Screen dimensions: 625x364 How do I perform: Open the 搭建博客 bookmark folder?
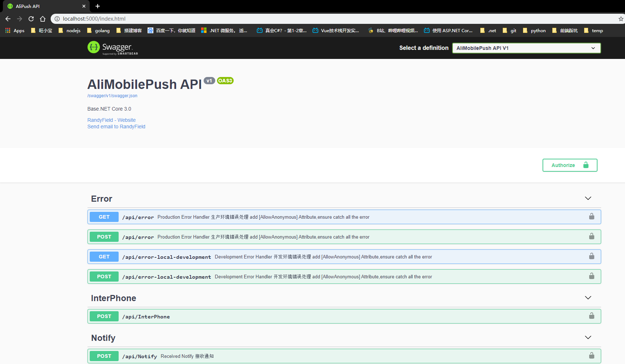[129, 31]
